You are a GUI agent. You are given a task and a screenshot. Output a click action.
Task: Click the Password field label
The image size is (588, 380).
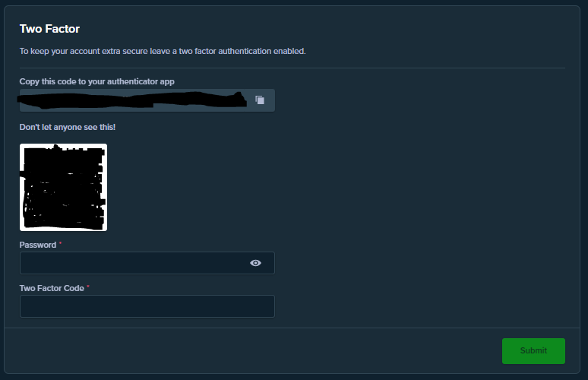(x=38, y=245)
